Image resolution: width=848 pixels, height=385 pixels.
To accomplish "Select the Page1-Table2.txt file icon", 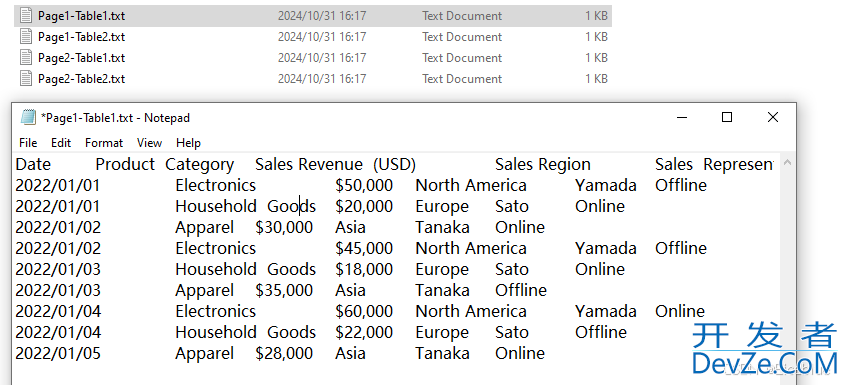I will pyautogui.click(x=26, y=37).
